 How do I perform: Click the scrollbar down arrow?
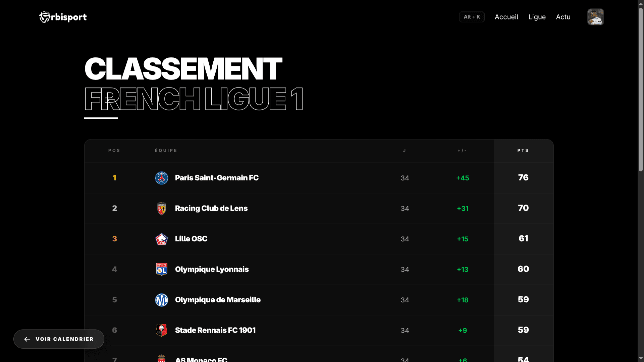[641, 358]
